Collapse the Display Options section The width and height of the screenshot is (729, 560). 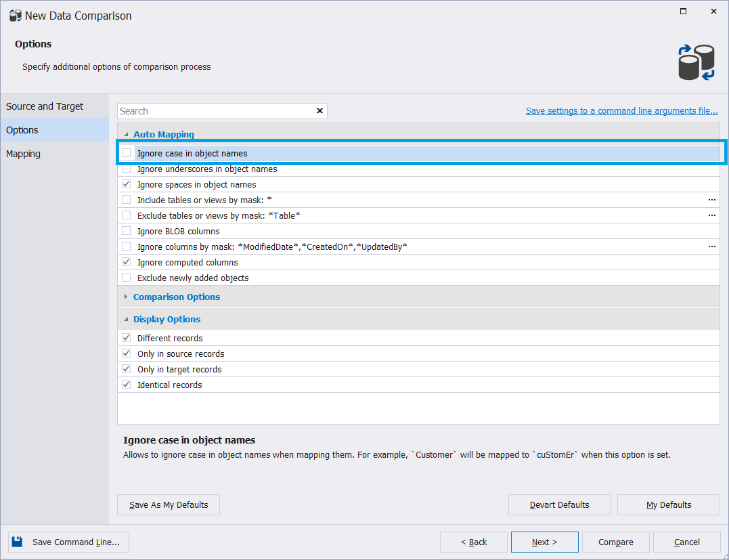coord(126,320)
